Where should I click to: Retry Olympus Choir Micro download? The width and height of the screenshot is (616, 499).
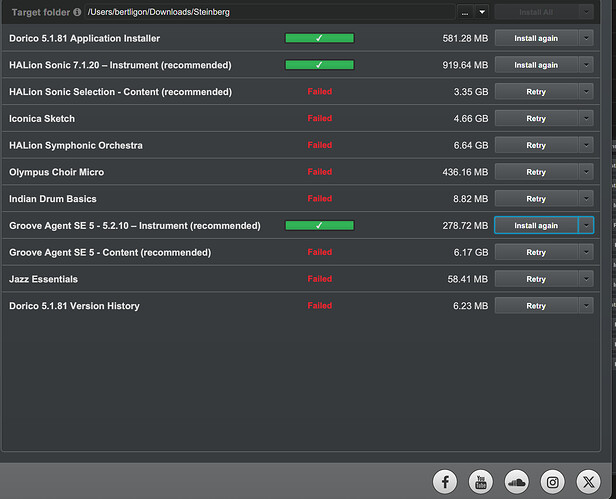(536, 172)
